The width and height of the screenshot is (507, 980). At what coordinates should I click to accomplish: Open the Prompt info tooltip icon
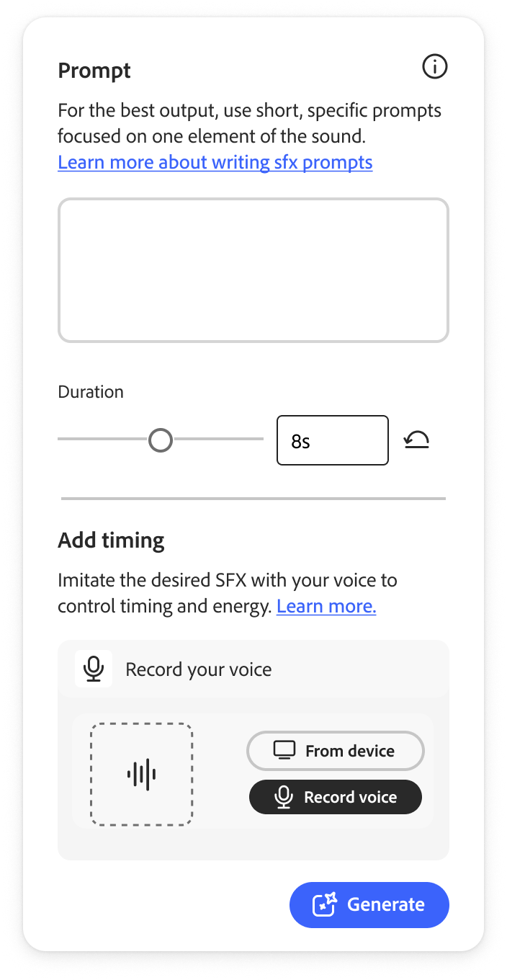434,66
